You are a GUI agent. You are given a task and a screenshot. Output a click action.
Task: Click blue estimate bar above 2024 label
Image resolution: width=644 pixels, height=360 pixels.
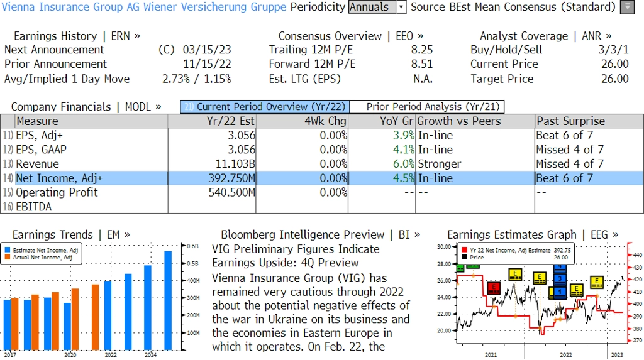click(147, 307)
